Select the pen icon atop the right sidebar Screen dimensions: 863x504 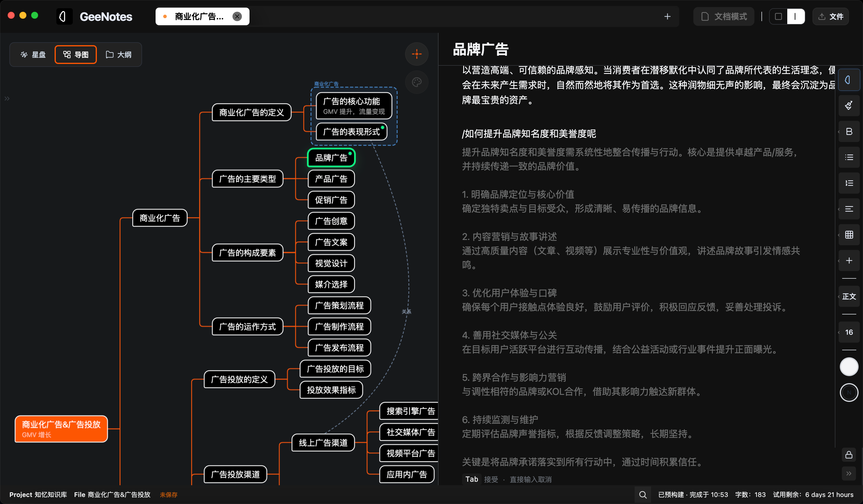pos(849,80)
